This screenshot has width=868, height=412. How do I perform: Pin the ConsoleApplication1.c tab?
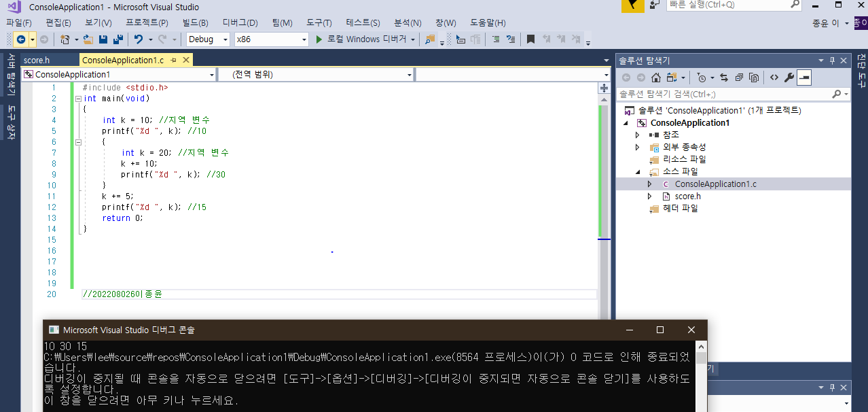point(174,60)
